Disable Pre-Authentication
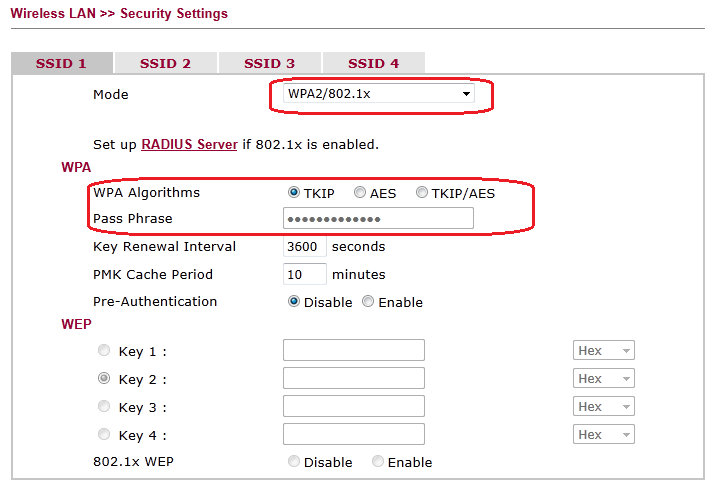 (294, 302)
